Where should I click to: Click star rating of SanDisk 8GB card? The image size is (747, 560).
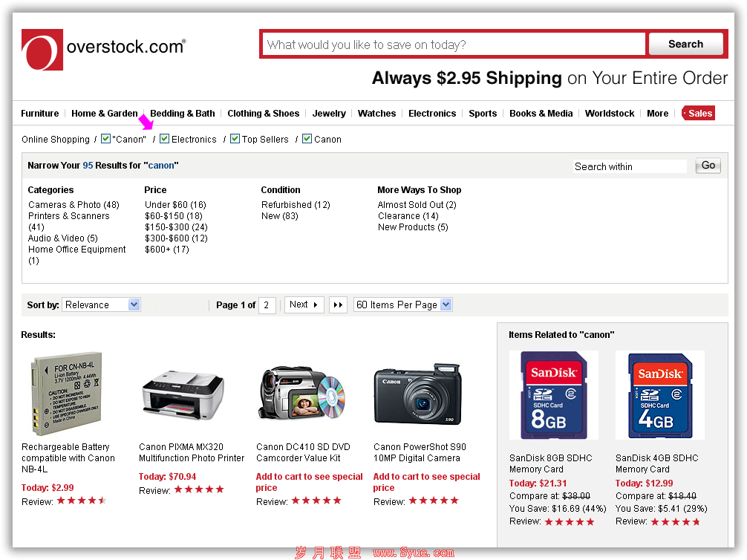570,522
